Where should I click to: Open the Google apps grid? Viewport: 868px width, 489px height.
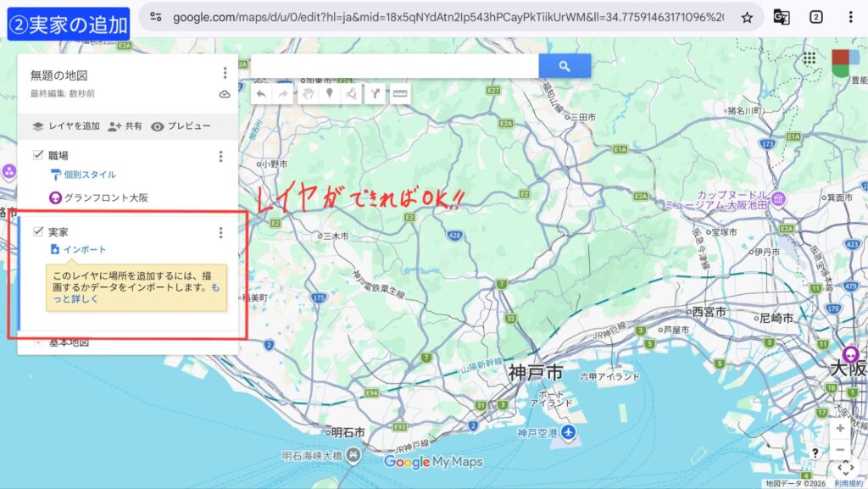point(810,58)
